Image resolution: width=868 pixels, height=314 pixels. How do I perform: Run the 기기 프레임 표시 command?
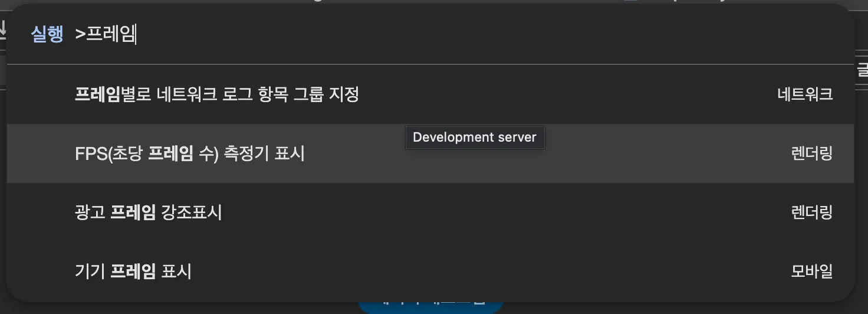pos(133,272)
